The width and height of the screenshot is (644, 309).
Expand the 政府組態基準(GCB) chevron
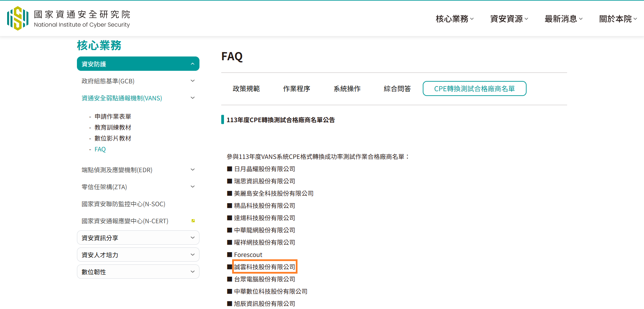point(193,81)
